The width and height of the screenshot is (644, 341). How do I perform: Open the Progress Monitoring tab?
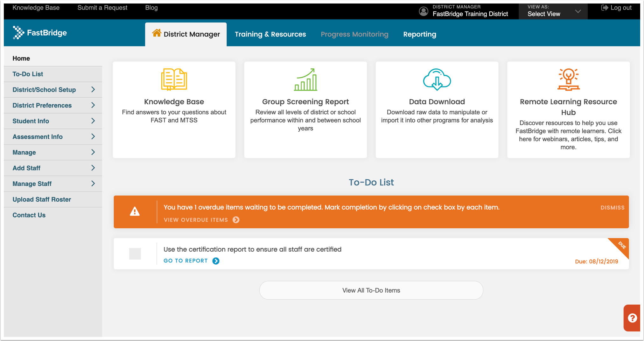(x=354, y=34)
